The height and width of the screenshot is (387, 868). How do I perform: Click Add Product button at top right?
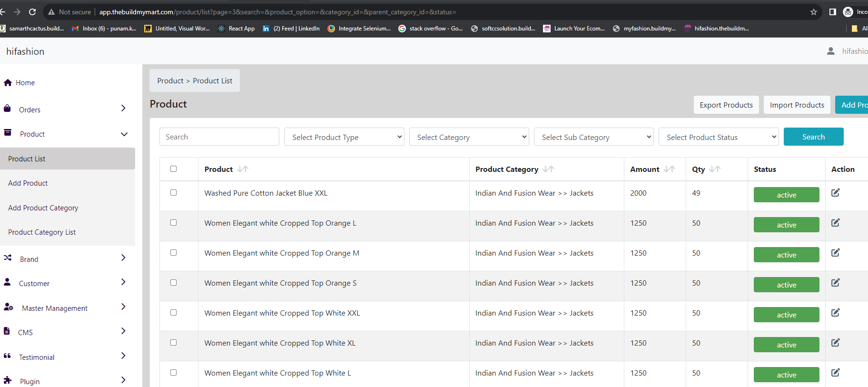coord(852,105)
